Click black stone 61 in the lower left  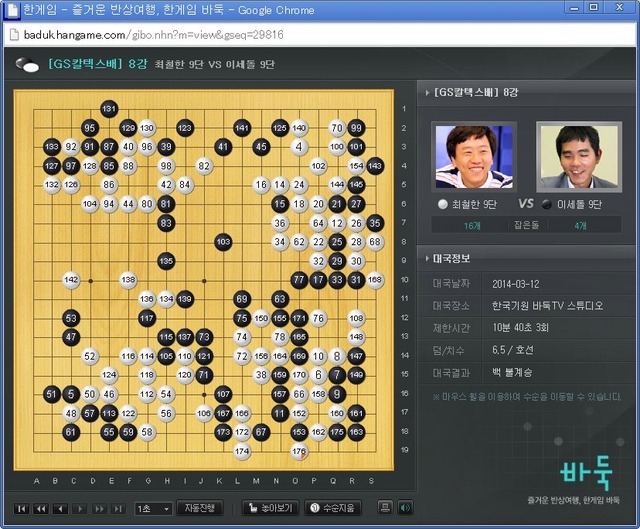coord(71,432)
